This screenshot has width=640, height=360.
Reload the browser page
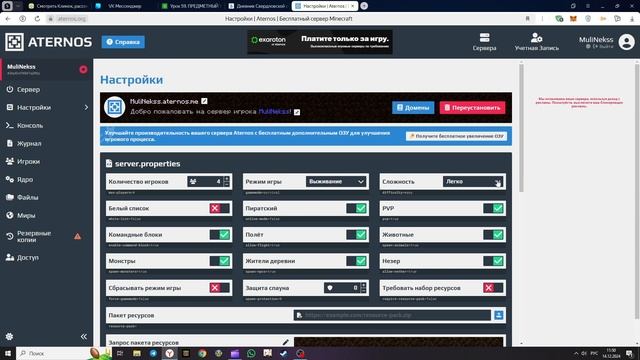click(x=37, y=19)
